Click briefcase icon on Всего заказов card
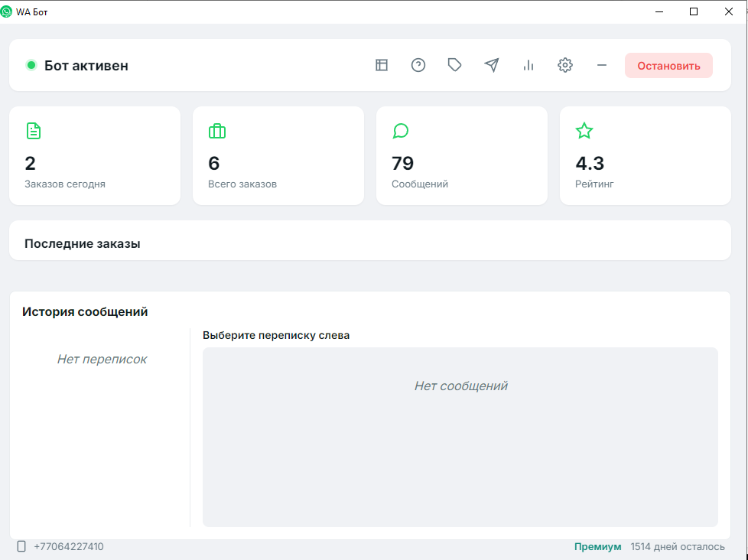The width and height of the screenshot is (748, 560). (x=217, y=131)
